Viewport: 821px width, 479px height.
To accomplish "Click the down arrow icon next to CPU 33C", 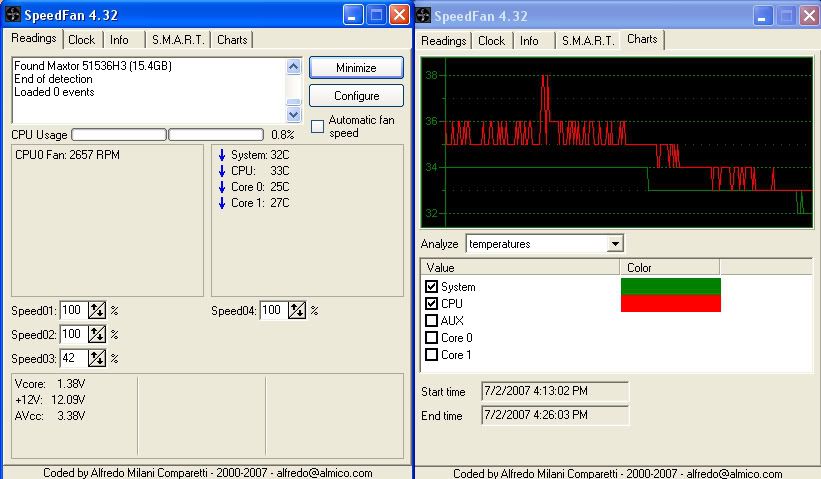I will [222, 171].
